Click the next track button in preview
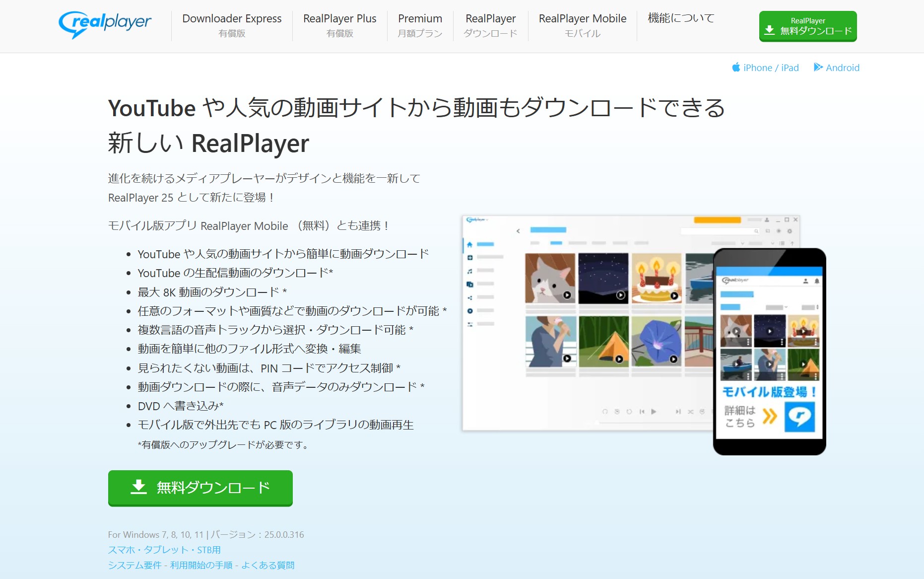 678,412
